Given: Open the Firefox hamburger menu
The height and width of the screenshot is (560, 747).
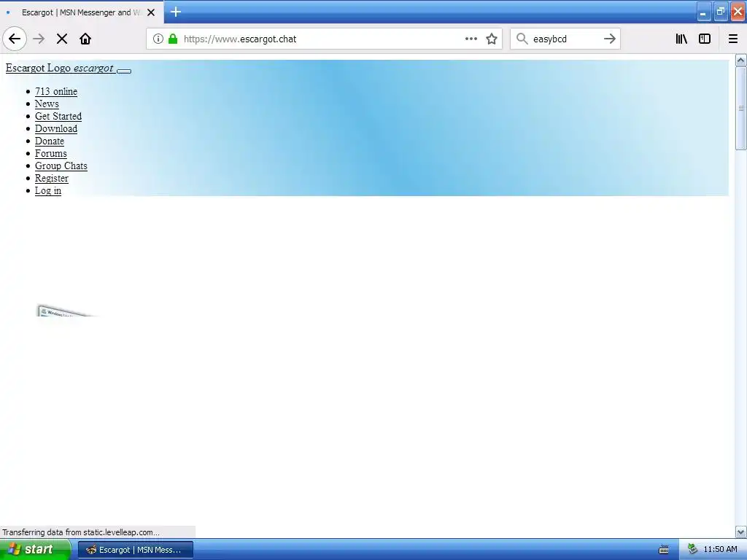Looking at the screenshot, I should click(x=732, y=39).
